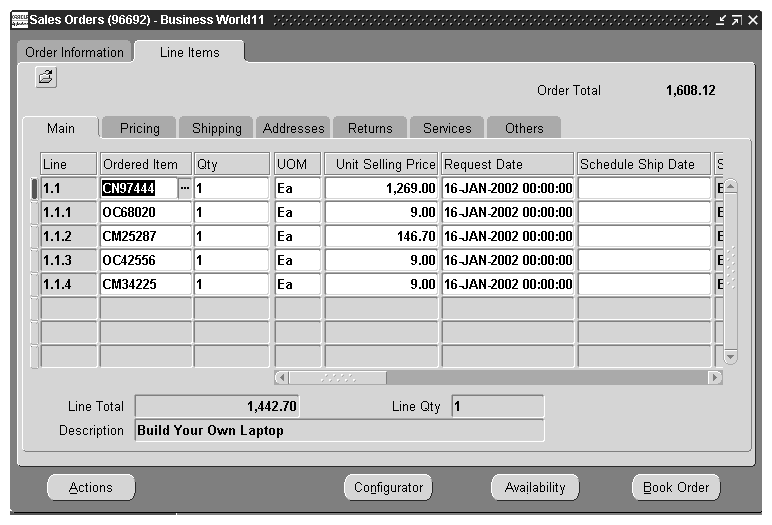Click the vertical scrollbar down arrow

click(x=731, y=357)
